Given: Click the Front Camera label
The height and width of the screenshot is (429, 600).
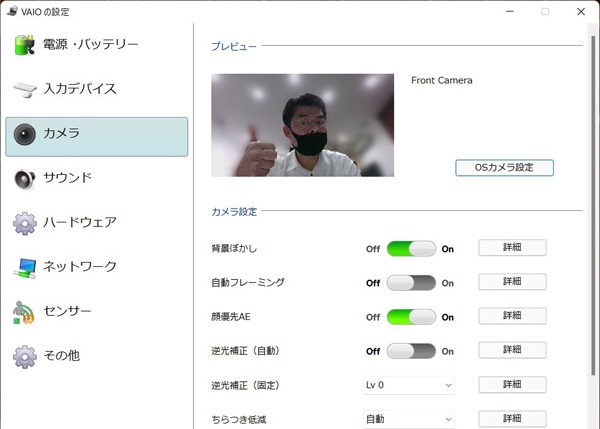Looking at the screenshot, I should pyautogui.click(x=442, y=80).
